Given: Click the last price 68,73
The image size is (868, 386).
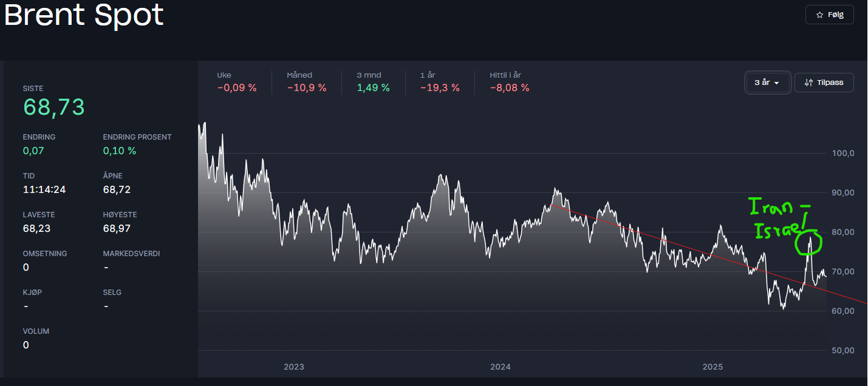Looking at the screenshot, I should pyautogui.click(x=54, y=107).
